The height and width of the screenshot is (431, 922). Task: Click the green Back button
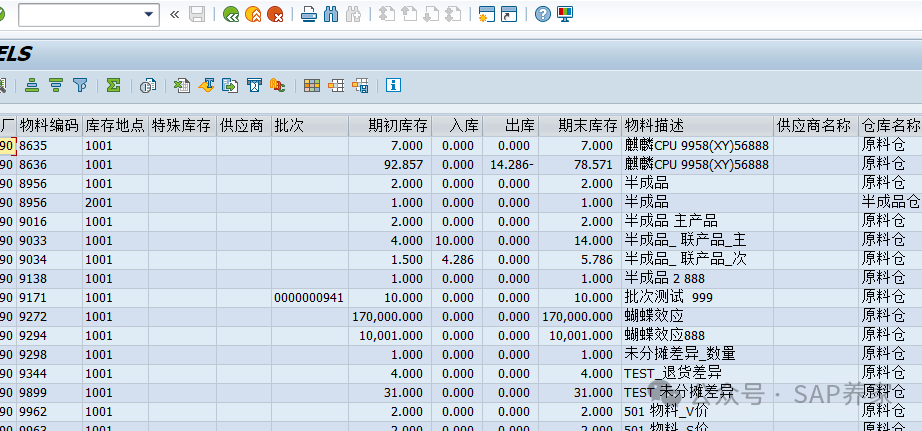231,14
